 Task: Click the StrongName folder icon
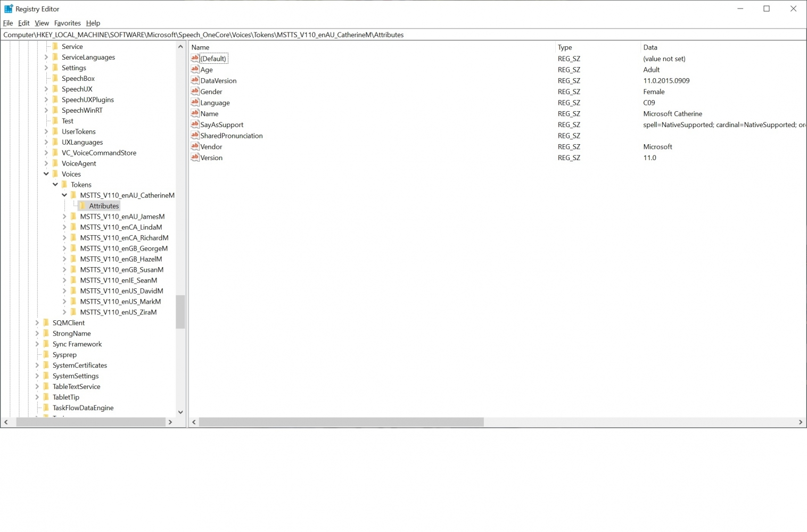[x=46, y=334]
